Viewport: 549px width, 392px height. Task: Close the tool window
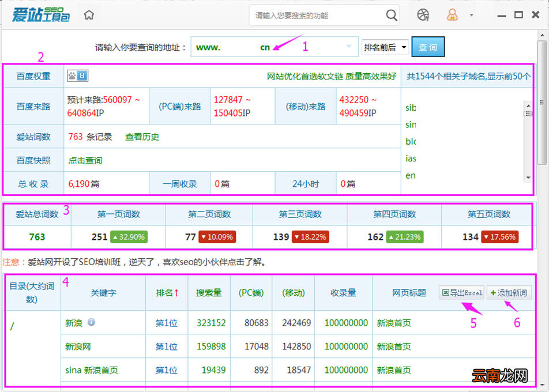point(535,15)
